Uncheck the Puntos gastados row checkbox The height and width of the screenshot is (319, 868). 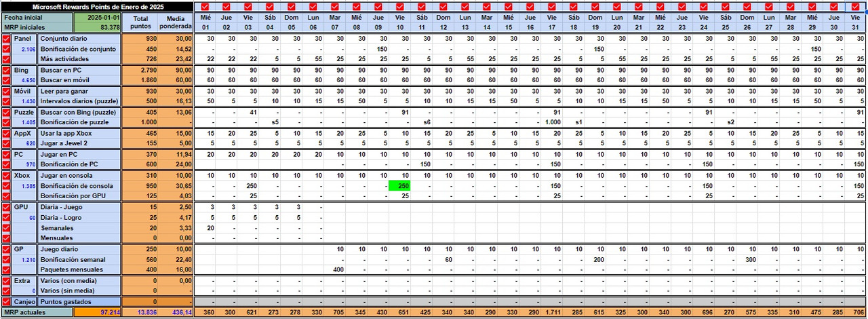click(x=6, y=301)
